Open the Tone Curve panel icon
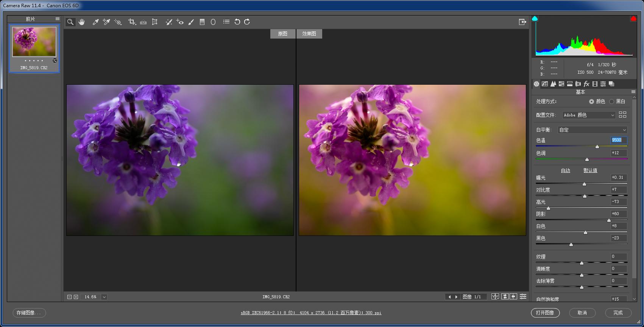 pos(545,84)
